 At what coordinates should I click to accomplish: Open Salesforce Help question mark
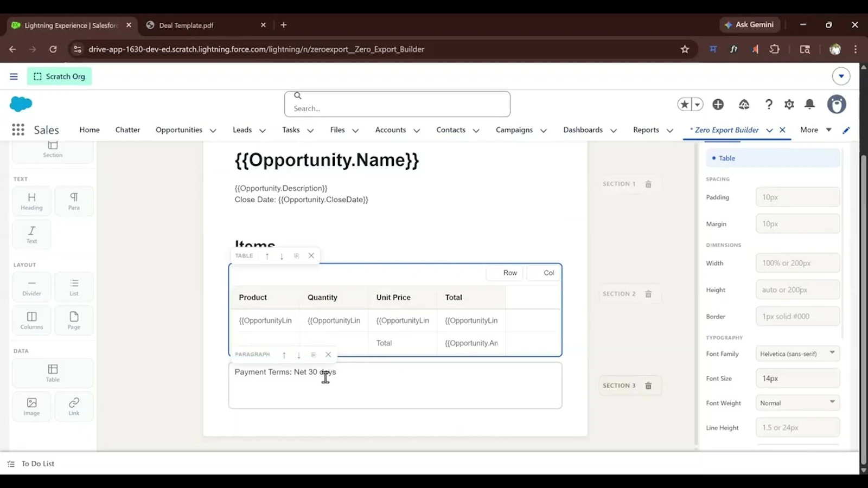(769, 104)
